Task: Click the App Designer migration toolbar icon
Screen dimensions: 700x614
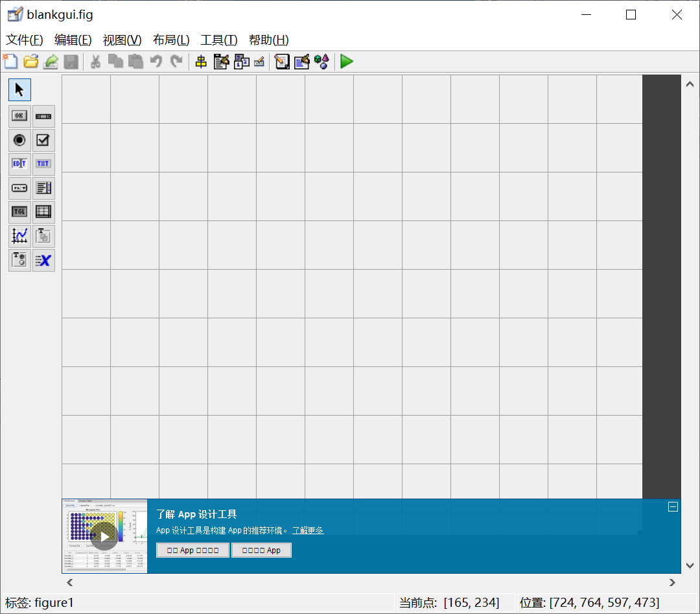Action: click(x=51, y=61)
